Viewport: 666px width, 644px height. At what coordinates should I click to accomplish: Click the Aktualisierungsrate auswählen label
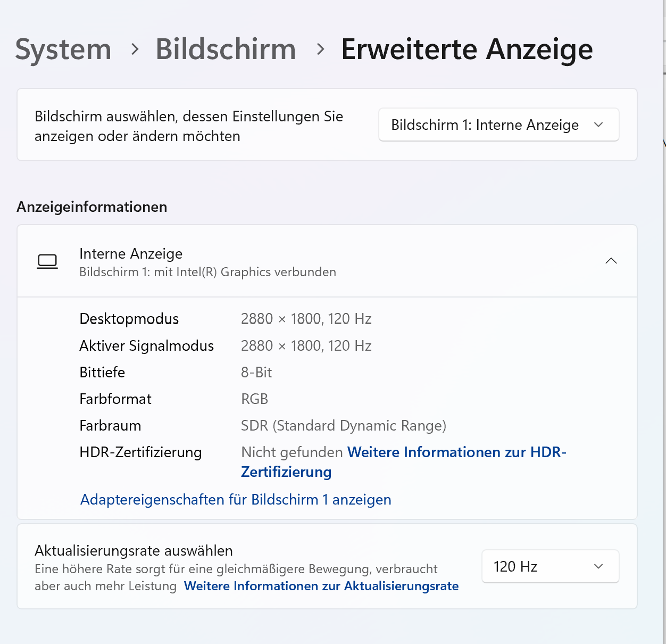coord(134,551)
